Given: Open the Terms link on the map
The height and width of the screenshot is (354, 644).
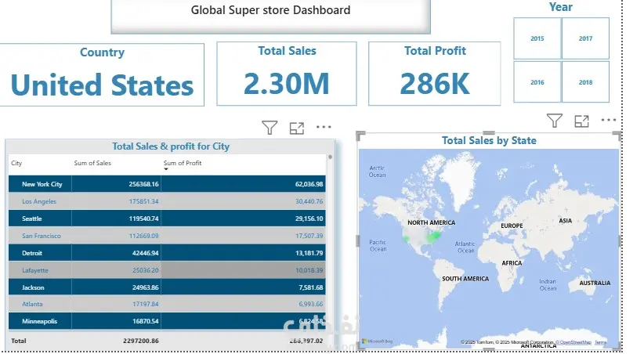Looking at the screenshot, I should (x=600, y=342).
